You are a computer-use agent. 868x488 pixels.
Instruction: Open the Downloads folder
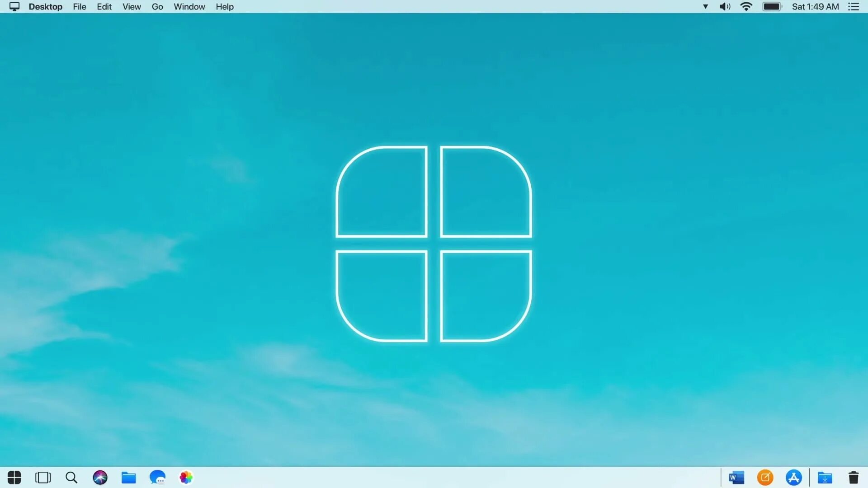pyautogui.click(x=825, y=478)
